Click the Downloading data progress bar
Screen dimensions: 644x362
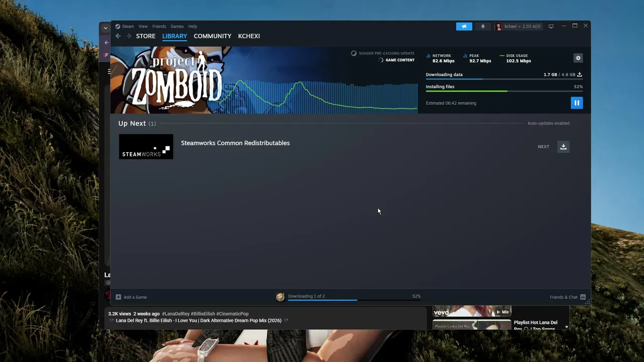[504, 79]
